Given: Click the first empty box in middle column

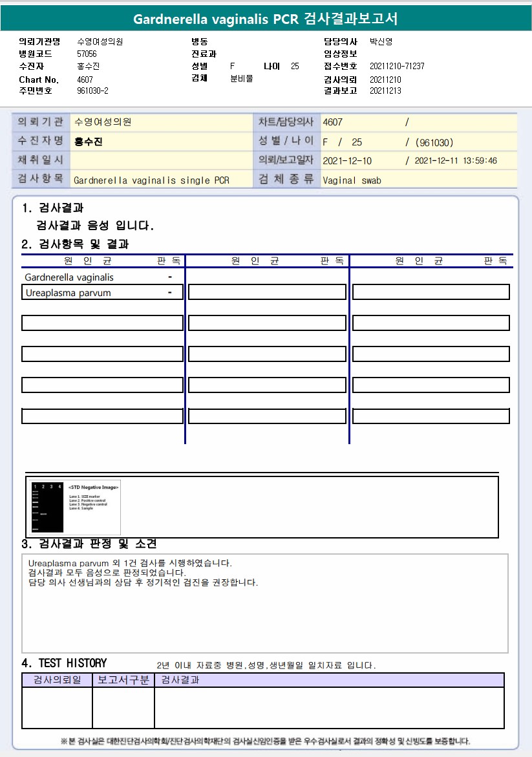Looking at the screenshot, I should [x=267, y=292].
